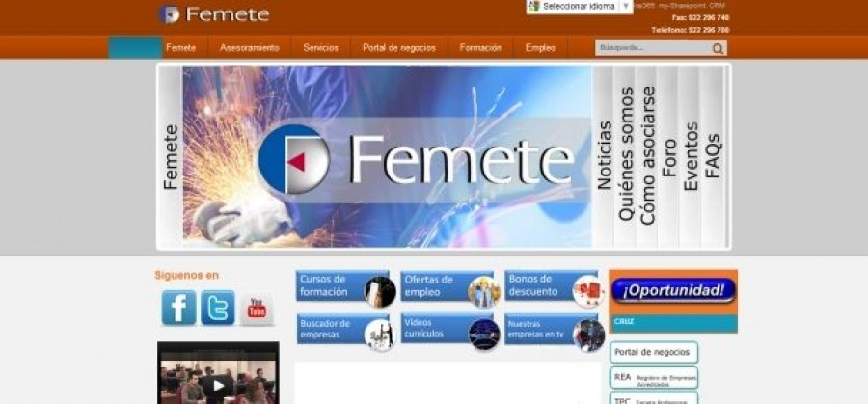Open the Empleo menu
The image size is (868, 404).
(540, 47)
